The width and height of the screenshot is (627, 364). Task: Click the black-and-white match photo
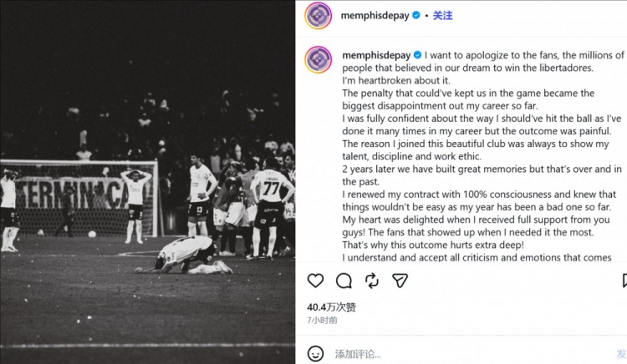click(147, 182)
